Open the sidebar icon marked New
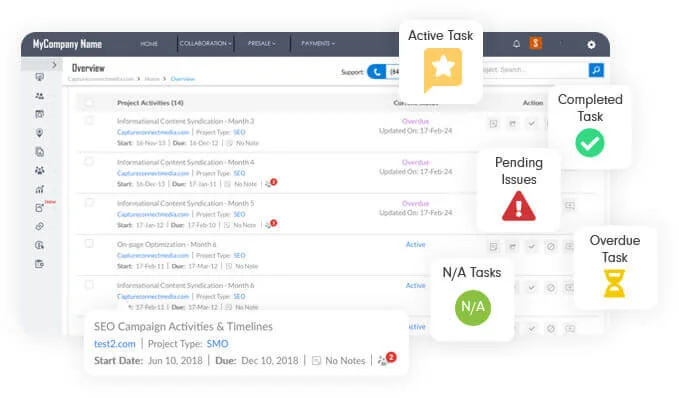 pyautogui.click(x=39, y=208)
